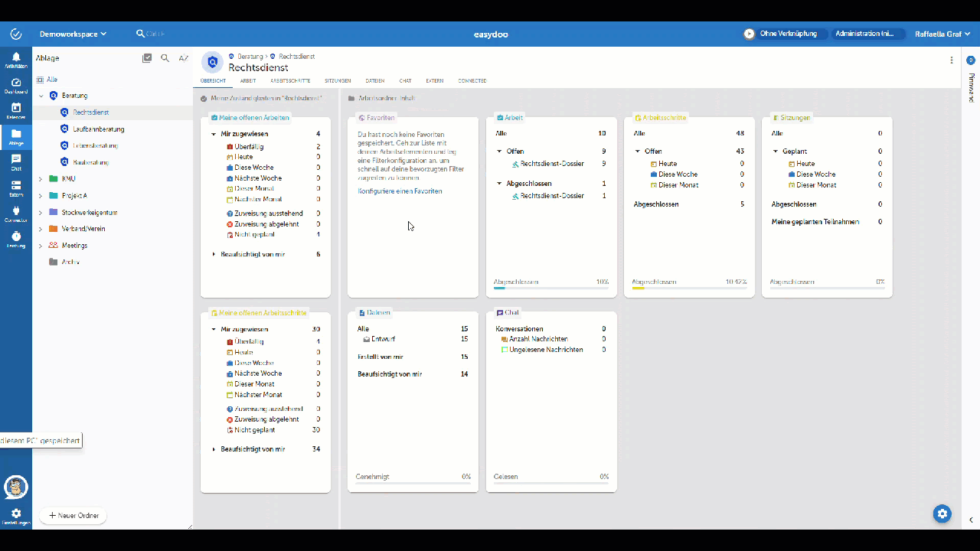The width and height of the screenshot is (980, 551).
Task: Click the multi-select checkbox icon in Ablage header
Action: click(x=147, y=58)
